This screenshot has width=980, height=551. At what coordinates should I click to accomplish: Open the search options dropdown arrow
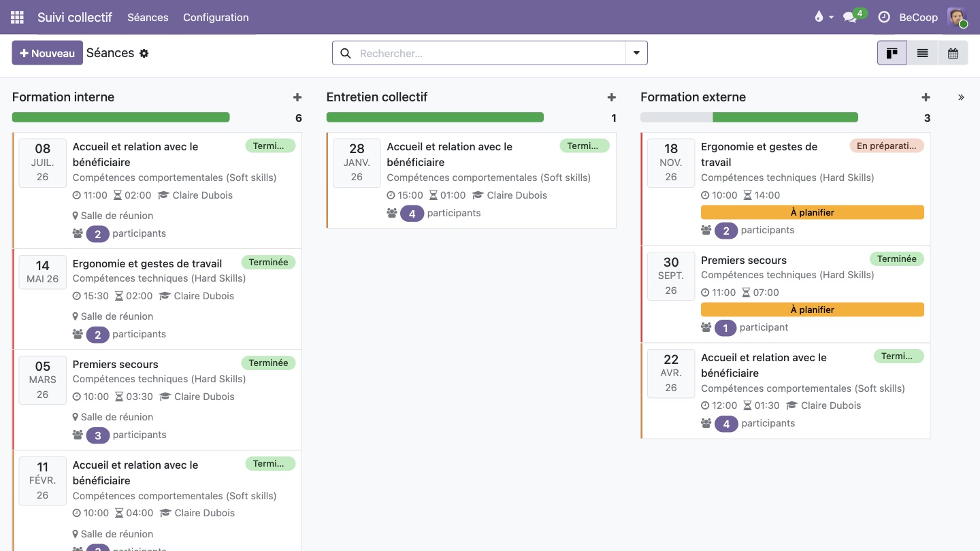point(636,53)
